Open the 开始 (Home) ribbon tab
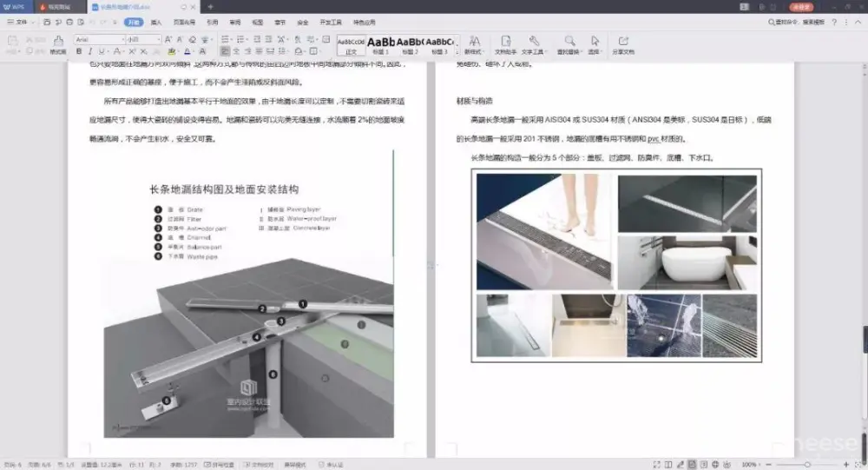The image size is (868, 470). (x=134, y=23)
